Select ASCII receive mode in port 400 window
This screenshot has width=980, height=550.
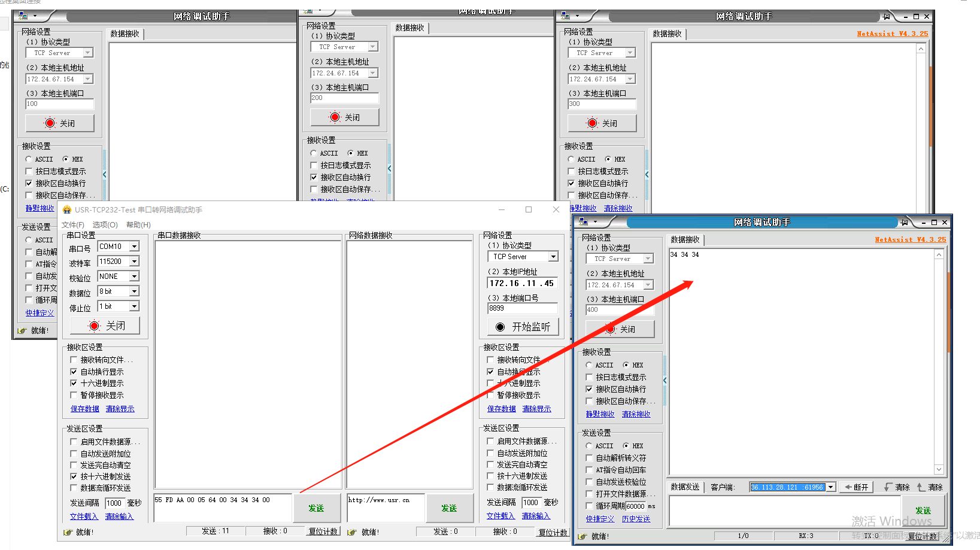click(589, 365)
